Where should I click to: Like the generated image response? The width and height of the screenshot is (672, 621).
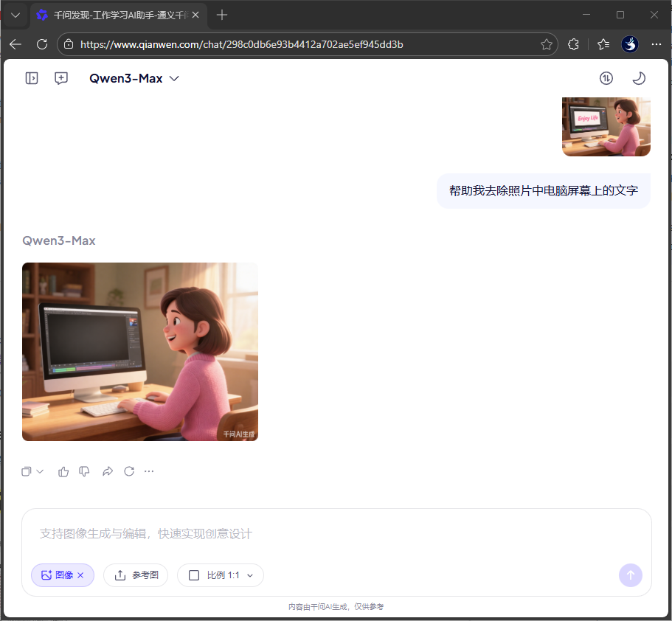[63, 471]
